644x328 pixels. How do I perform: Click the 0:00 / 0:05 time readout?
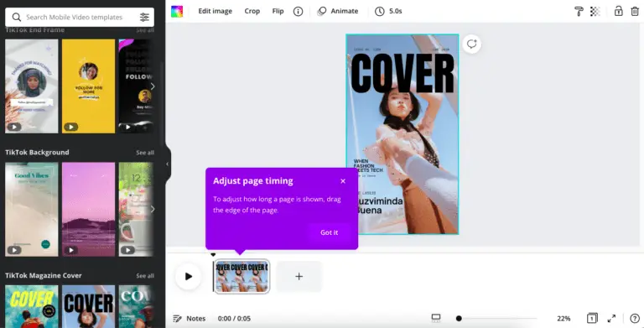point(234,318)
